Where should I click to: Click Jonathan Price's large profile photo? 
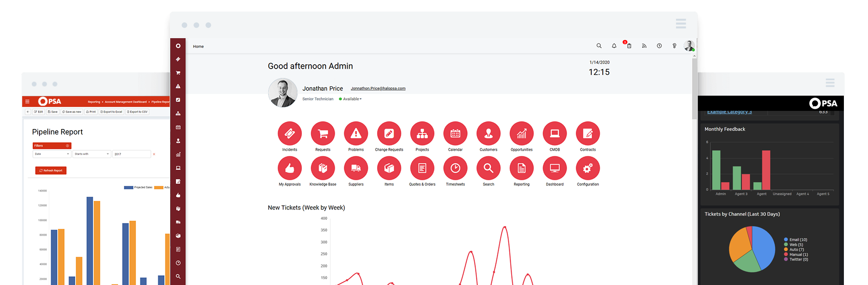click(x=283, y=93)
